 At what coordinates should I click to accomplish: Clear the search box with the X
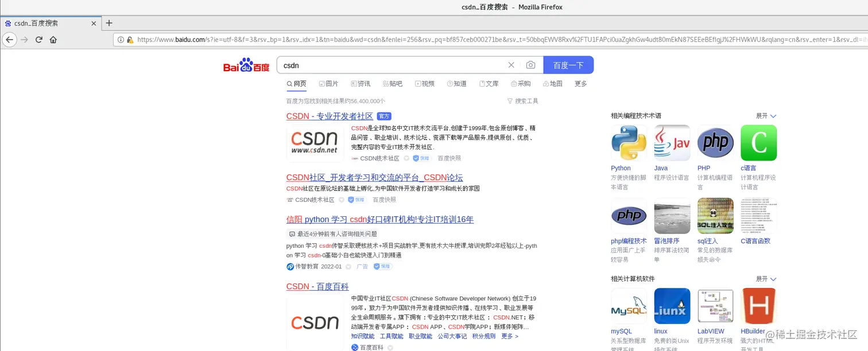[511, 65]
